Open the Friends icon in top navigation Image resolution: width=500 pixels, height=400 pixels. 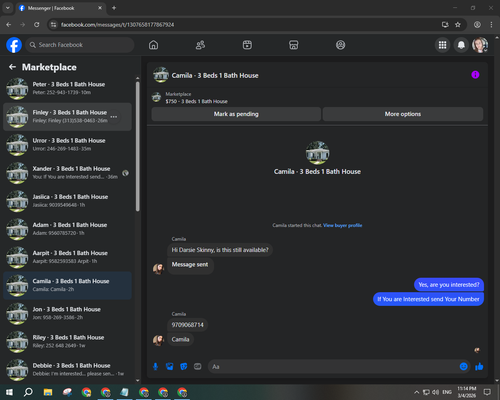[x=200, y=45]
